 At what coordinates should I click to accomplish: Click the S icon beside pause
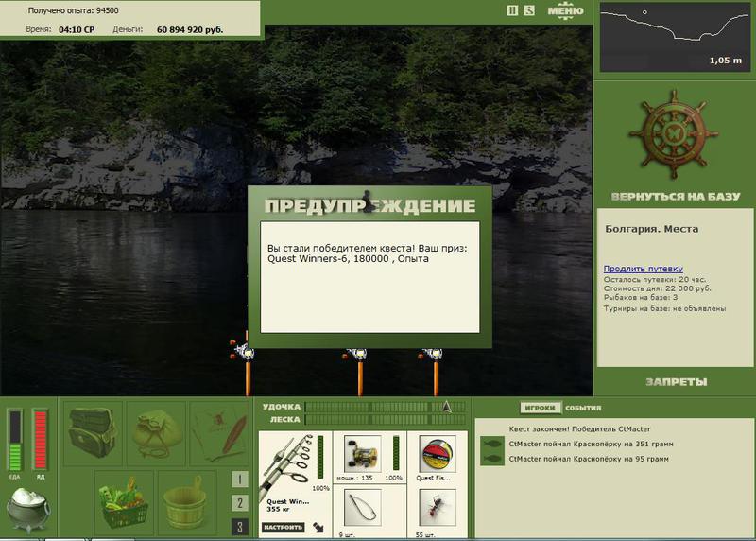click(x=529, y=10)
